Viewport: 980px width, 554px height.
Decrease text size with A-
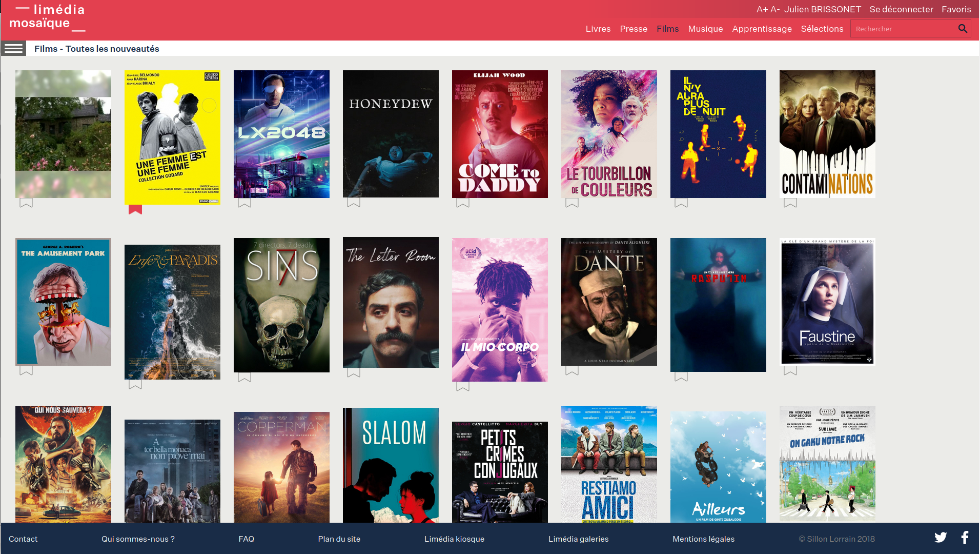tap(775, 9)
